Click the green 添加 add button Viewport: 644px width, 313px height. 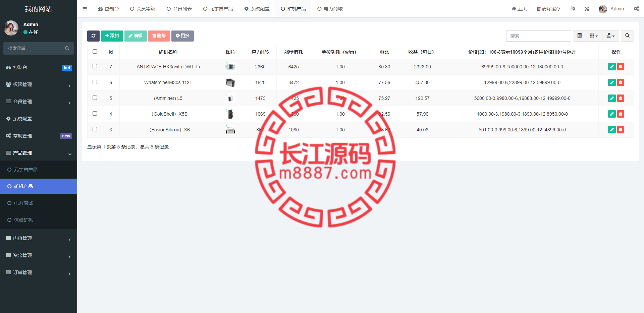[x=112, y=36]
